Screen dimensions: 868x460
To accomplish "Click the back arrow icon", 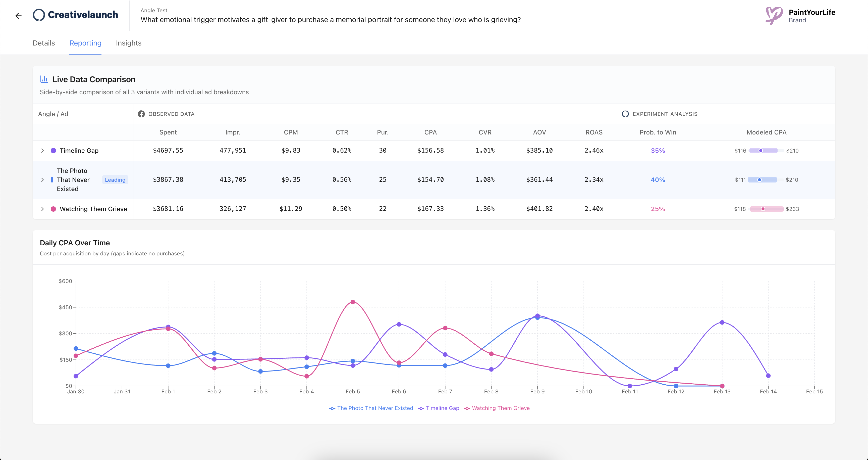I will coord(19,16).
